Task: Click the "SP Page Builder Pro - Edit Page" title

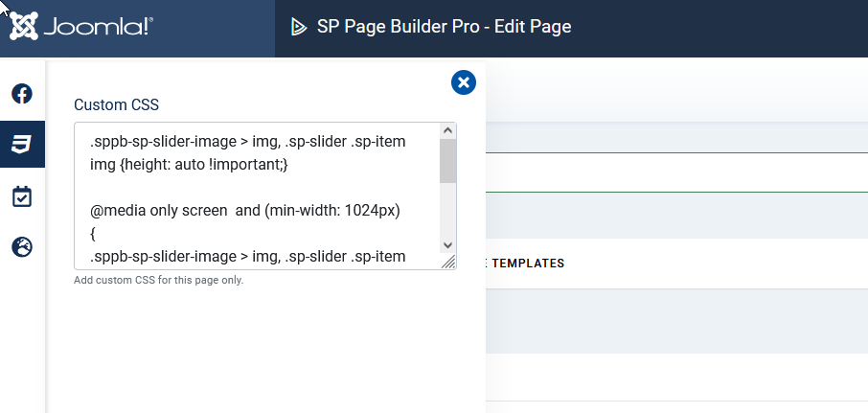Action: coord(444,27)
